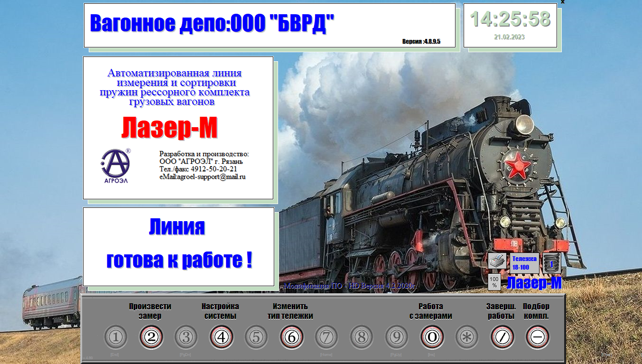This screenshot has height=364, width=642.
Task: Click the disabled asterisk round key
Action: [x=467, y=337]
